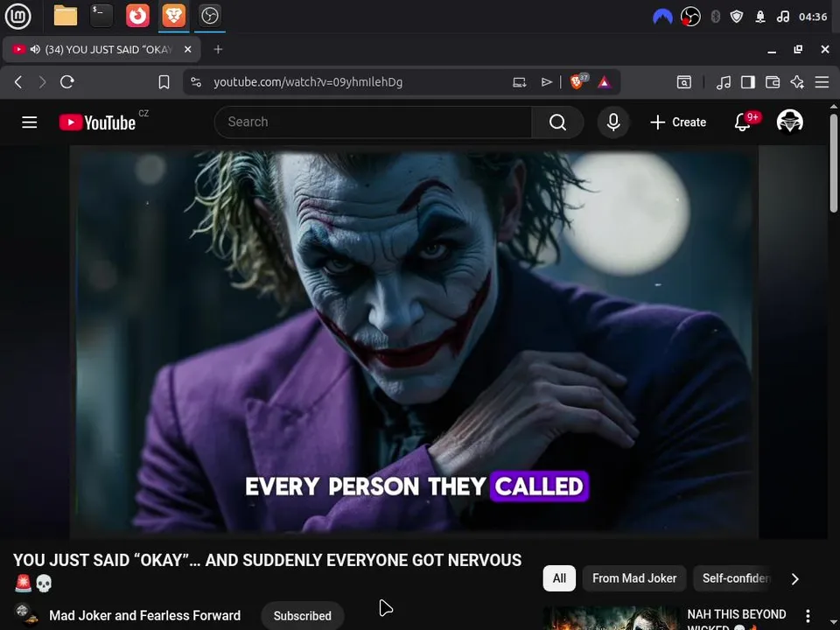
Task: Open Bluetooth tray settings
Action: (x=715, y=17)
